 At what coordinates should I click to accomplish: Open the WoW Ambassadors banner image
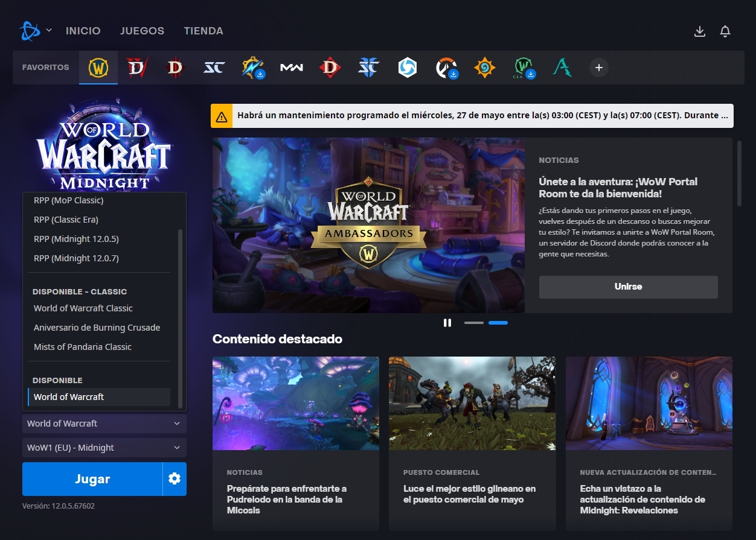click(x=368, y=225)
